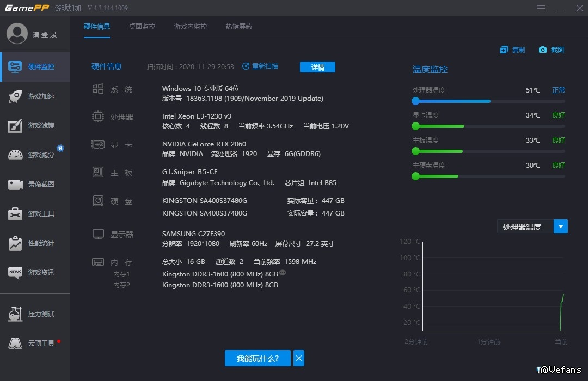This screenshot has height=381, width=588.
Task: Click the 详情 details button
Action: (x=317, y=67)
